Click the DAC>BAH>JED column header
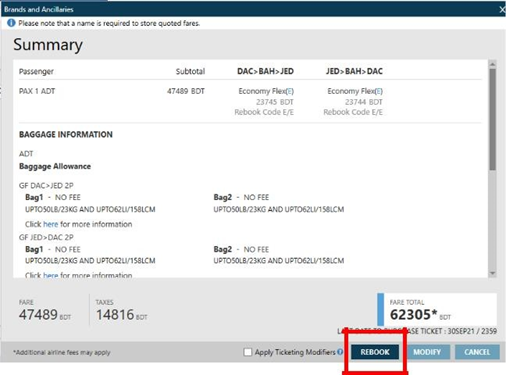Viewport: 506px width, 375px height. pos(265,71)
